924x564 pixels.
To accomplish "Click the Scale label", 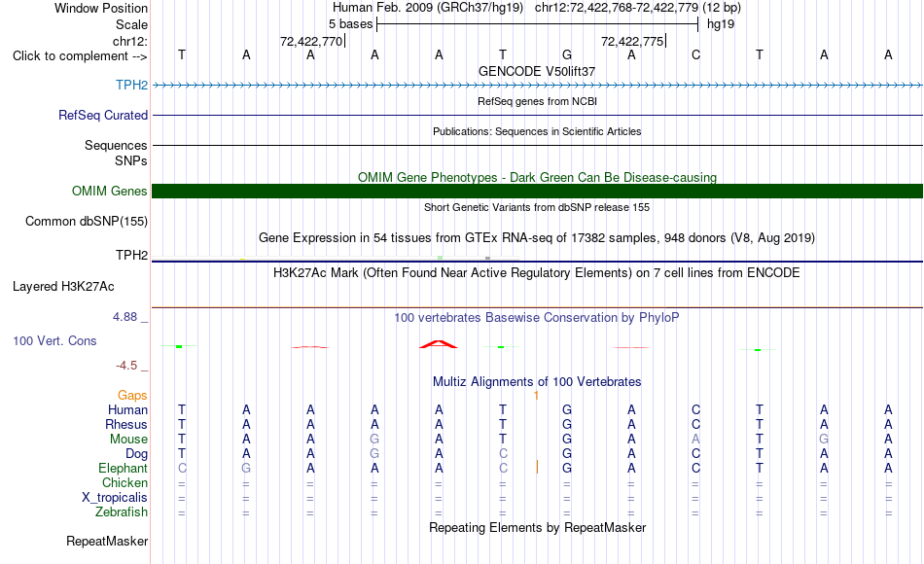I will coord(131,24).
